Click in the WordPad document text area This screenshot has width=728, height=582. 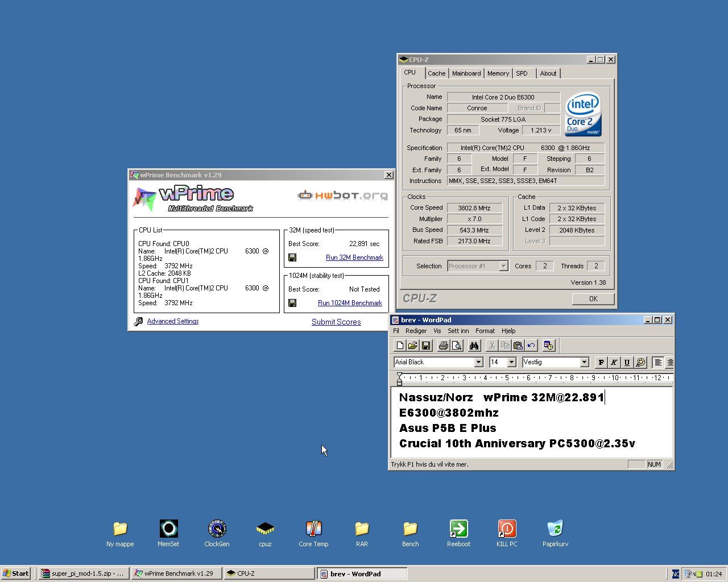click(x=532, y=421)
